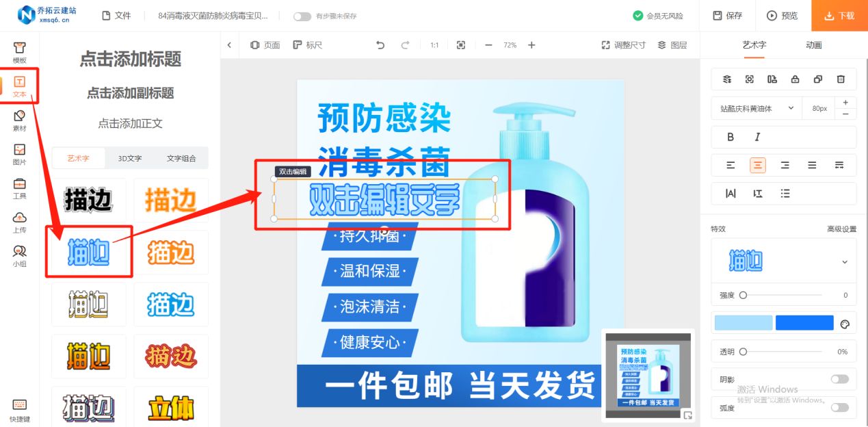868x427 pixels.
Task: Open the 图片 images panel
Action: pyautogui.click(x=20, y=152)
